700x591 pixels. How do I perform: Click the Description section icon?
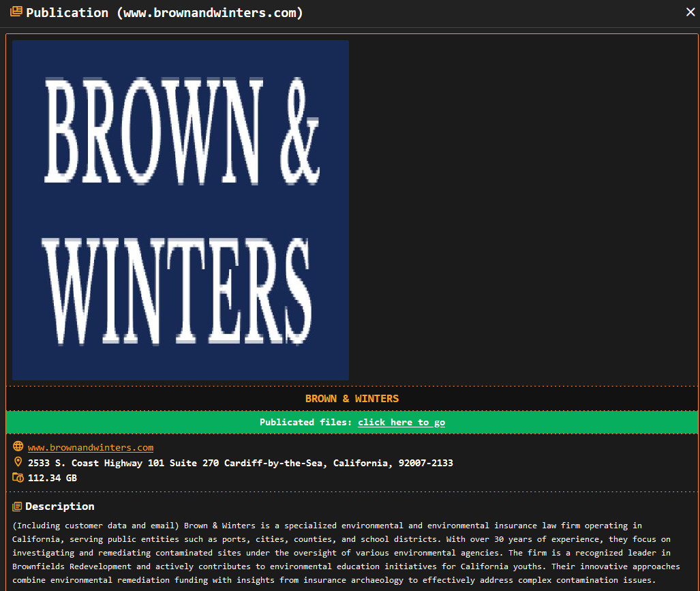coord(18,506)
